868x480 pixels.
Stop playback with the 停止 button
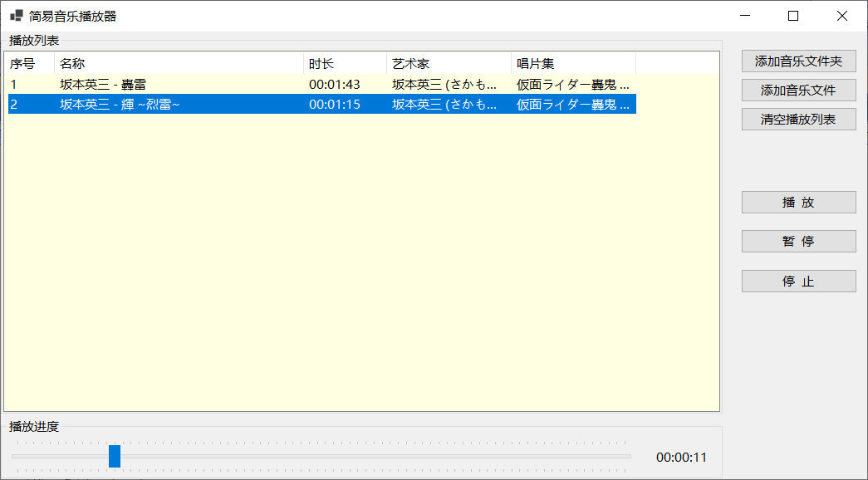[799, 282]
